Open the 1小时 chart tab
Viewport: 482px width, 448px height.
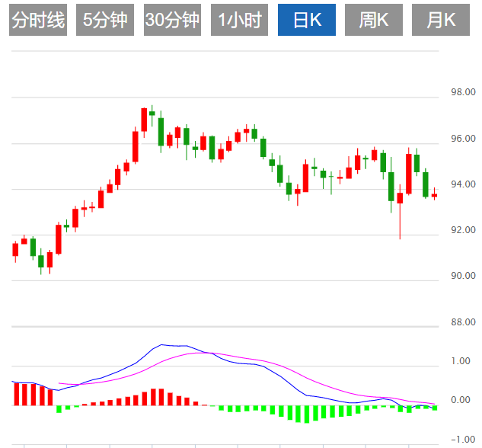point(239,20)
